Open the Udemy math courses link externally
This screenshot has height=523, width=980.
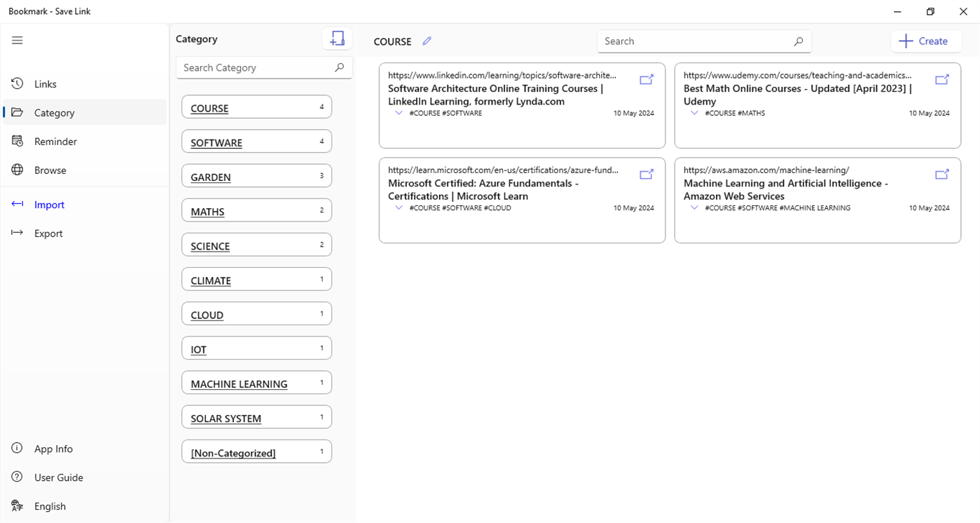pyautogui.click(x=942, y=79)
